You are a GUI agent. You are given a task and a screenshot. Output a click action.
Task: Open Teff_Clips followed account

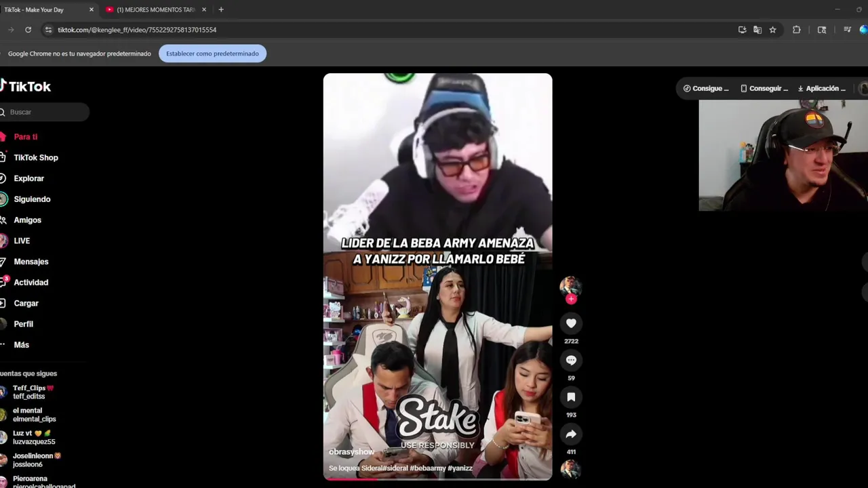click(x=33, y=392)
